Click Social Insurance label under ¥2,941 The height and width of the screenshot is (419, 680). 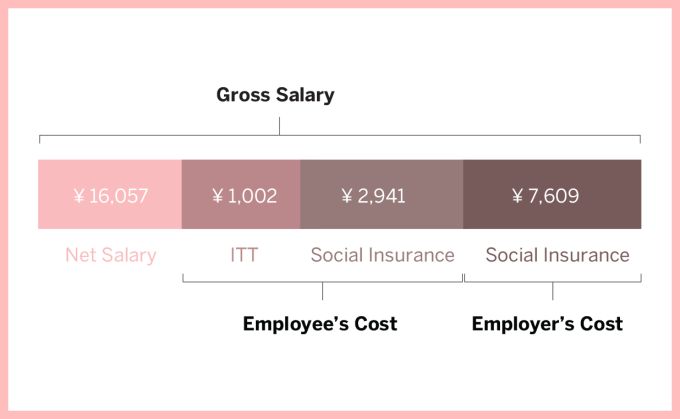click(382, 255)
